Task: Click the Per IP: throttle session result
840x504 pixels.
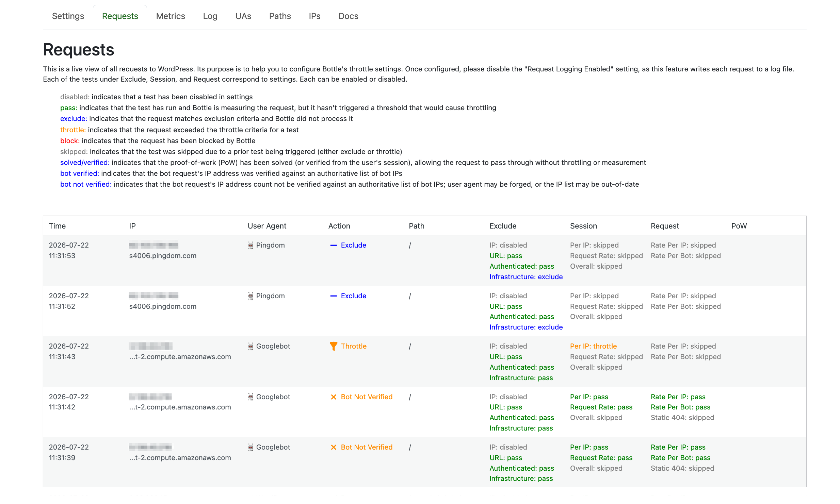Action: click(x=593, y=346)
